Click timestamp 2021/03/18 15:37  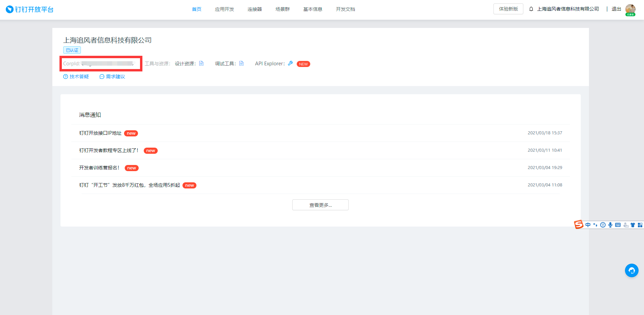(545, 133)
